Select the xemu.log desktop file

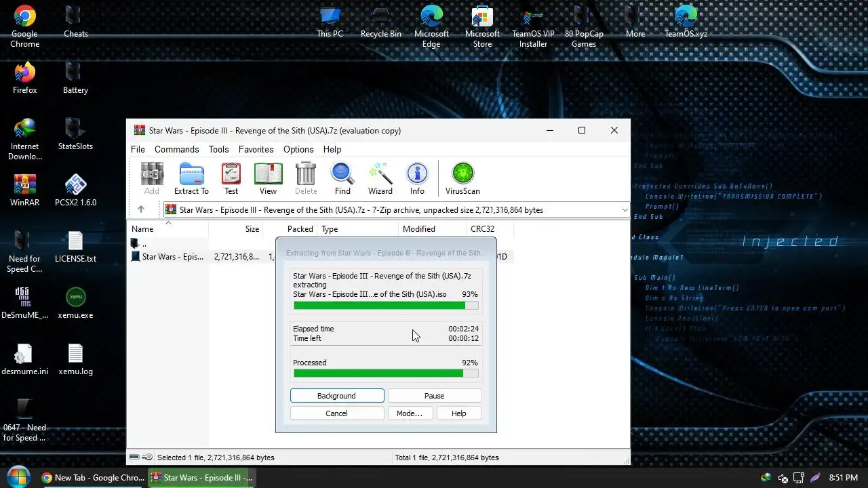pos(75,359)
